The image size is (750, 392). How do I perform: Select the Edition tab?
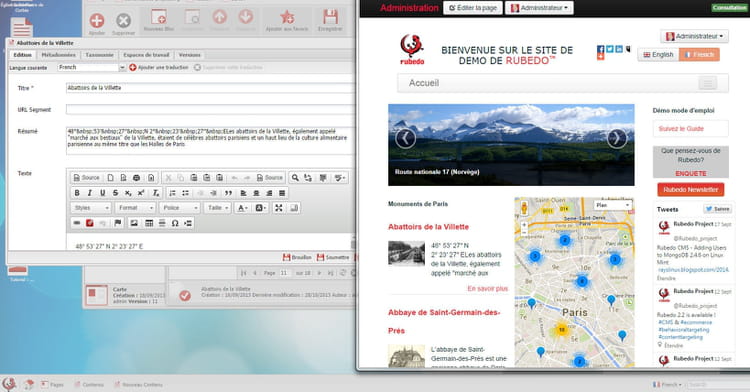pos(22,55)
